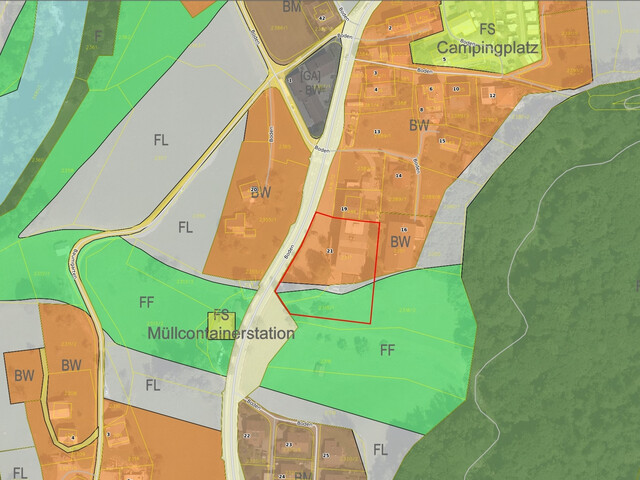Select house number 23 marker
The width and height of the screenshot is (640, 480).
coord(290,443)
